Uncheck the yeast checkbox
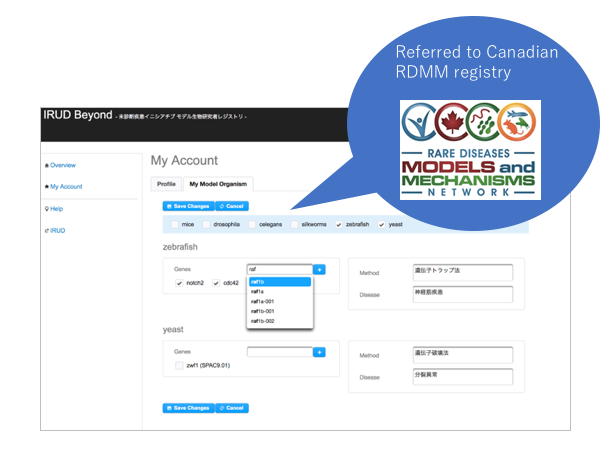This screenshot has width=600, height=450. (382, 225)
